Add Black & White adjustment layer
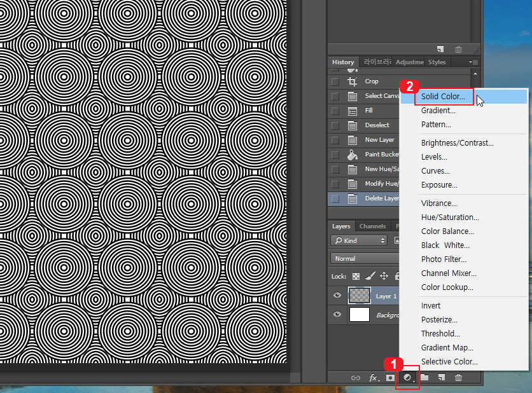Viewport: 532px width, 393px height. (464, 245)
